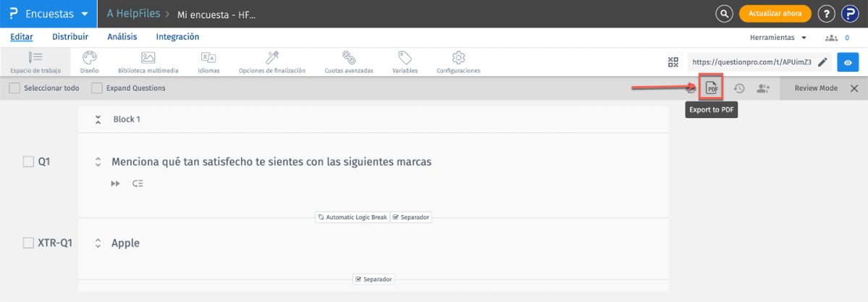Screen dimensions: 868x302
Task: Expand the Apple question arrows
Action: pyautogui.click(x=98, y=243)
